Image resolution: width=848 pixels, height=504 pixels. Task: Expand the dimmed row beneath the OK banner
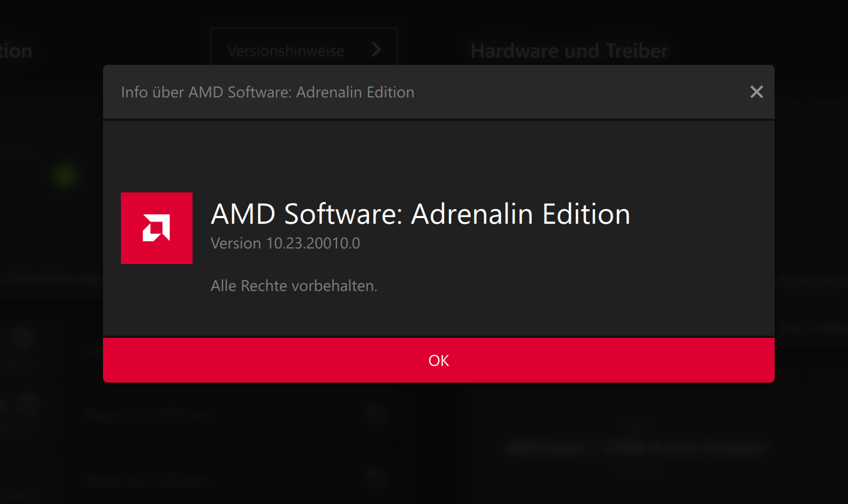click(x=148, y=415)
